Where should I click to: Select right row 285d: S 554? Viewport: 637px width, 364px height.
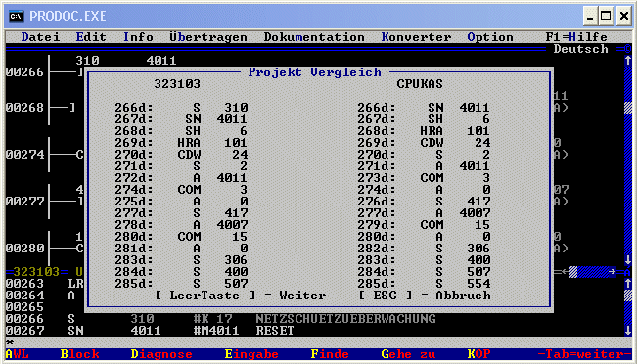coord(424,284)
